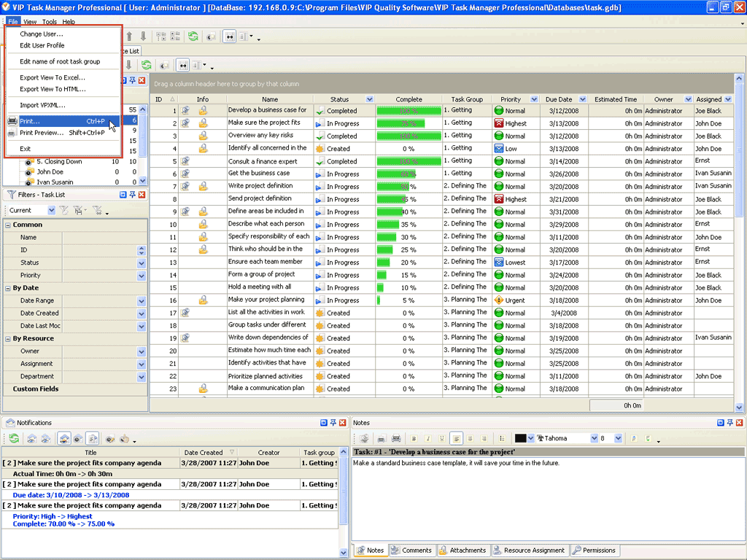Click the ID filter spinner control

[x=142, y=251]
